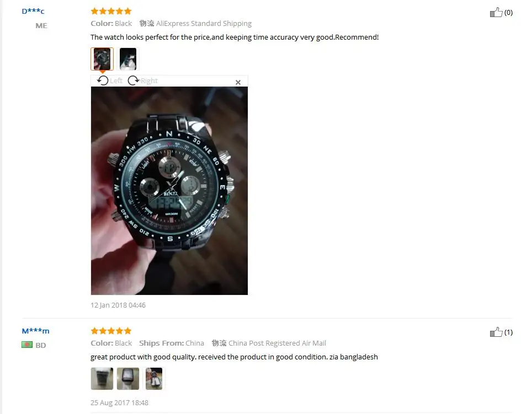Open the first photo in M***m's review
The width and height of the screenshot is (532, 414).
pyautogui.click(x=102, y=378)
